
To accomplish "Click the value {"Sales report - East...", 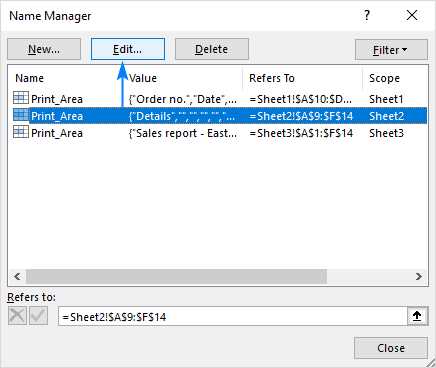I will coord(183,133).
